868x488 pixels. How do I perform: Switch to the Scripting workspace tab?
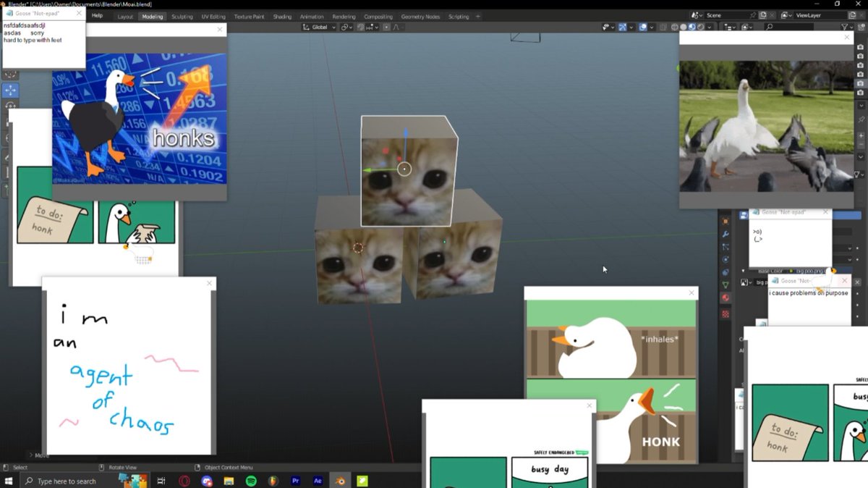point(459,16)
